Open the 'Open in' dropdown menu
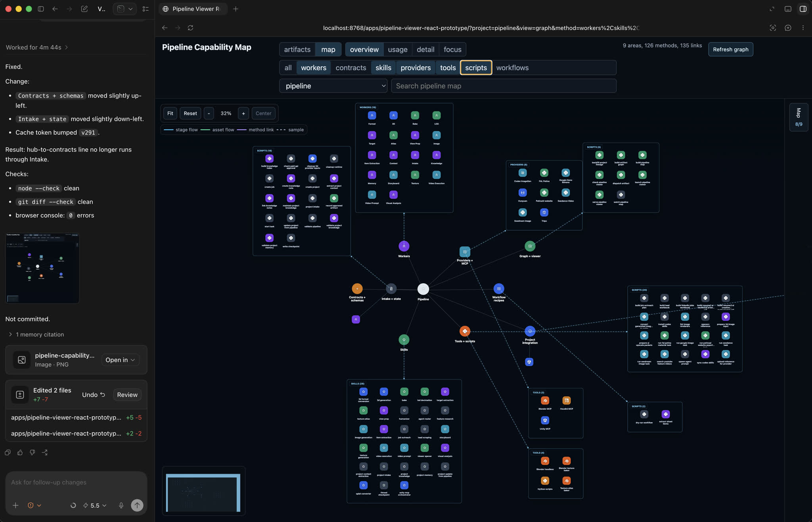Screen dimensions: 812x522 [x=120, y=360]
